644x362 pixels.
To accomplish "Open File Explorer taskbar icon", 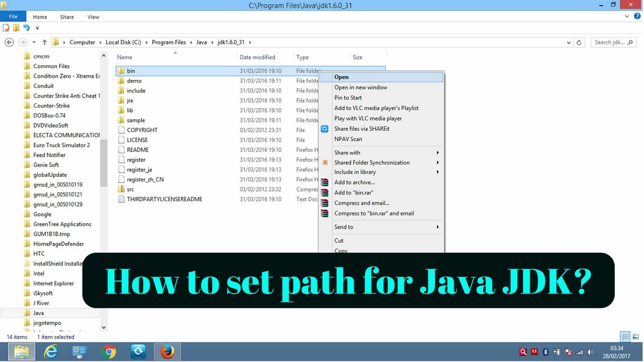I will 22,351.
